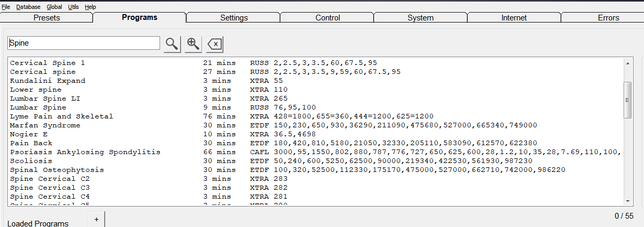Screen dimensions: 644x227
Task: Select the Cervical Spine 1 program
Action: [x=316, y=63]
